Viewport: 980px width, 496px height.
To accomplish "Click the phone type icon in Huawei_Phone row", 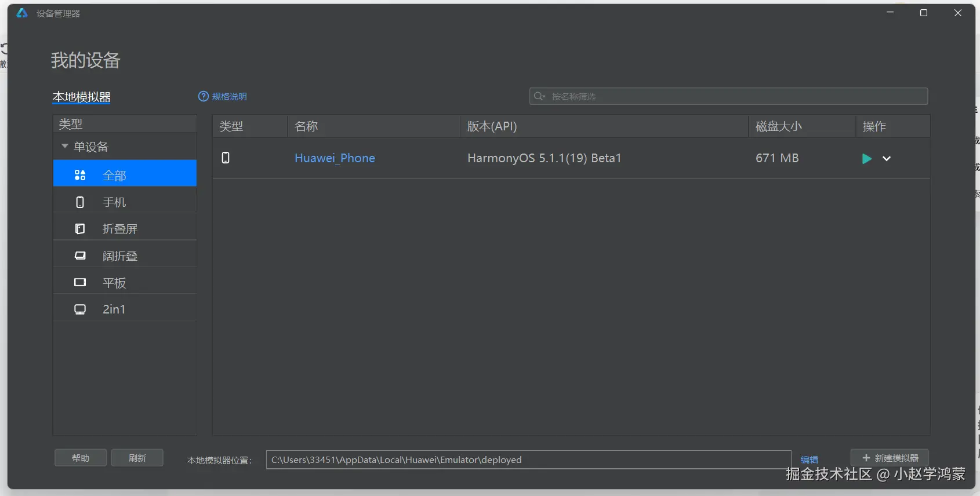I will coord(226,158).
